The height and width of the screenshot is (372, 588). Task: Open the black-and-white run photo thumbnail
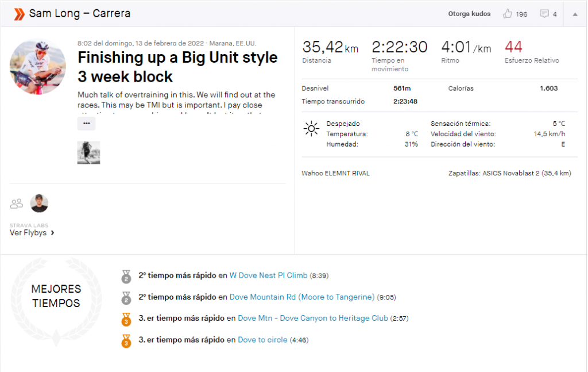point(88,153)
